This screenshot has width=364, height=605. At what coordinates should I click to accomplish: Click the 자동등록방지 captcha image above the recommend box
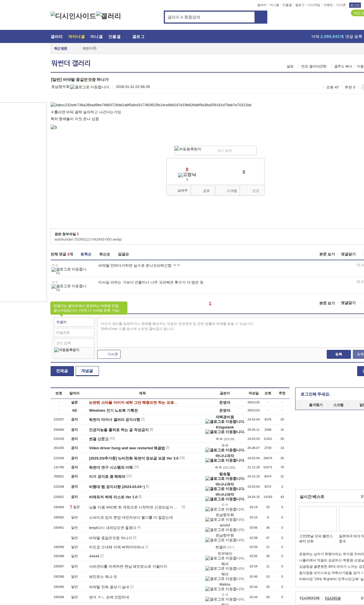tap(188, 149)
